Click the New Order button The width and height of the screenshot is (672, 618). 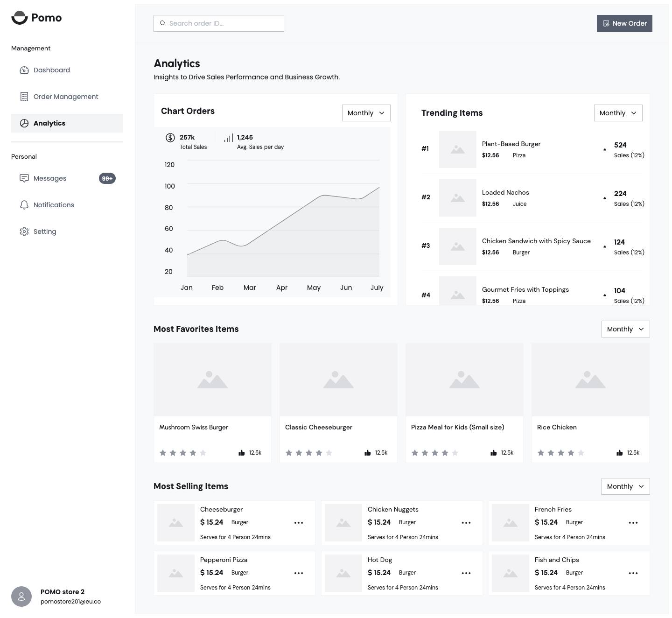(624, 23)
